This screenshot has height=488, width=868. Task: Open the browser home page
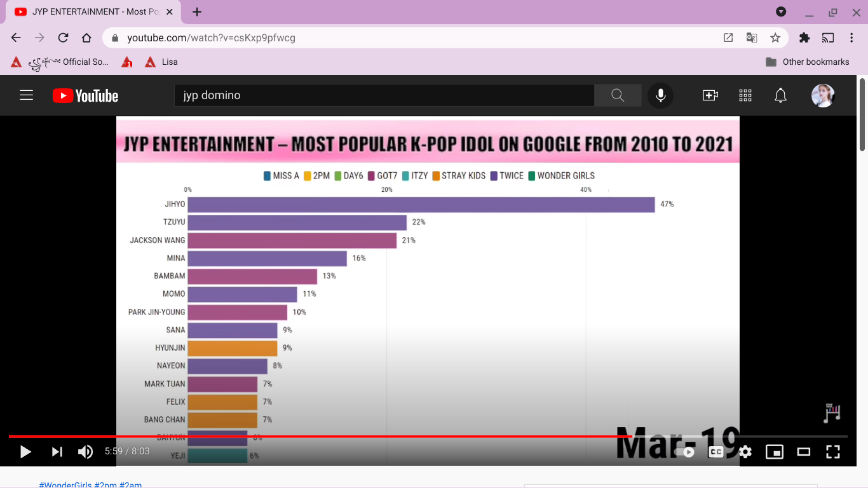(x=86, y=37)
